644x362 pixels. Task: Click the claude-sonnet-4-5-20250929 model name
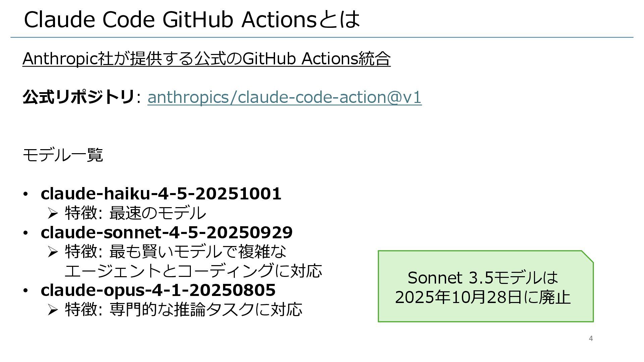click(166, 232)
